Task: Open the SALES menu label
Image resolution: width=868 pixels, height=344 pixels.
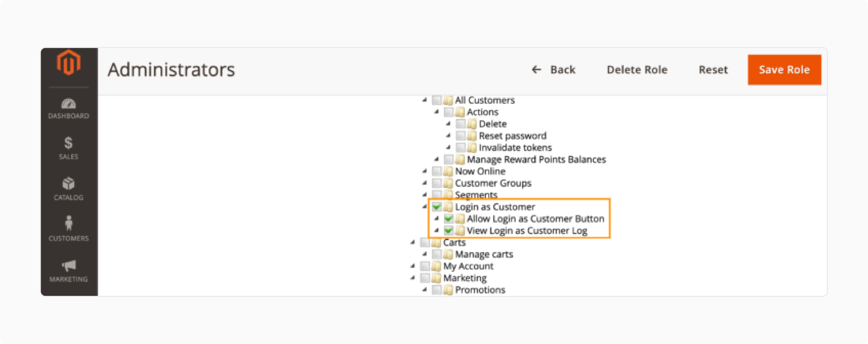Action: coord(68,157)
